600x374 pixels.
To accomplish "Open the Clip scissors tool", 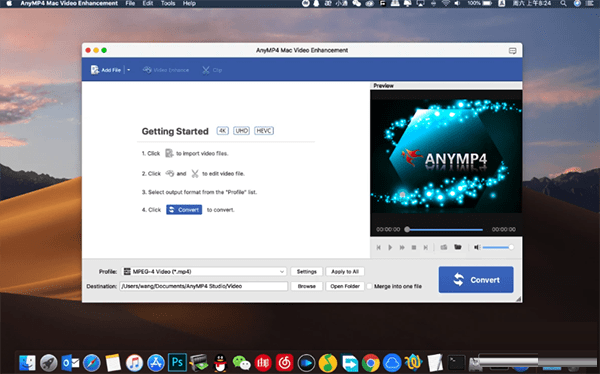I will tap(212, 70).
